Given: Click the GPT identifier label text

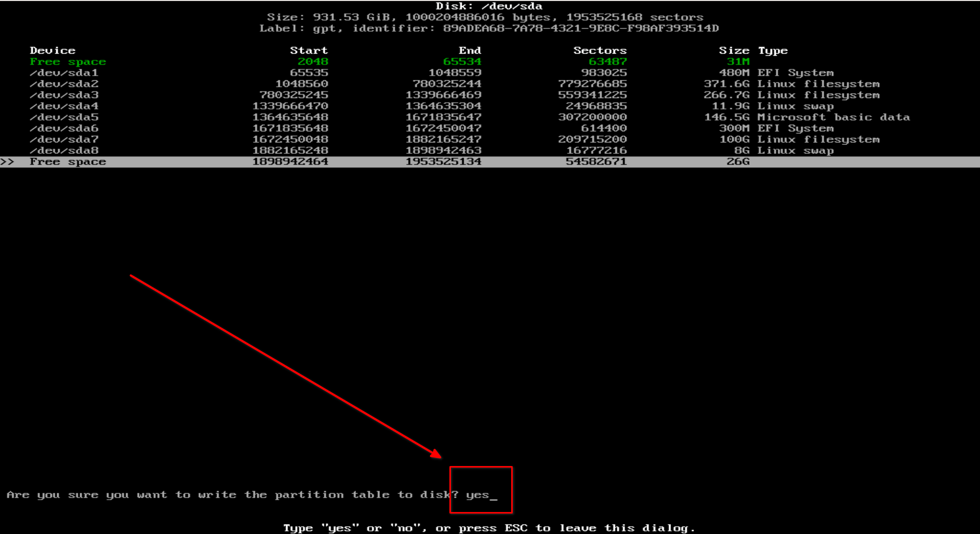Looking at the screenshot, I should (490, 28).
